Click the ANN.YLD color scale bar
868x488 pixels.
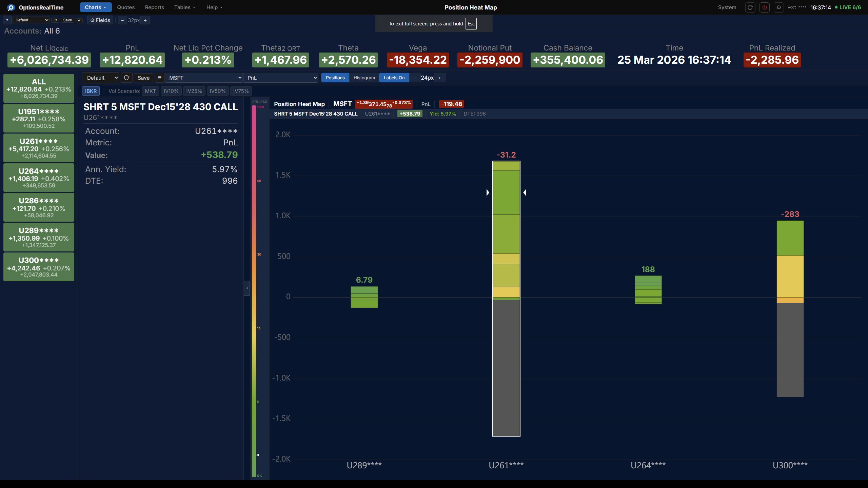pos(255,291)
